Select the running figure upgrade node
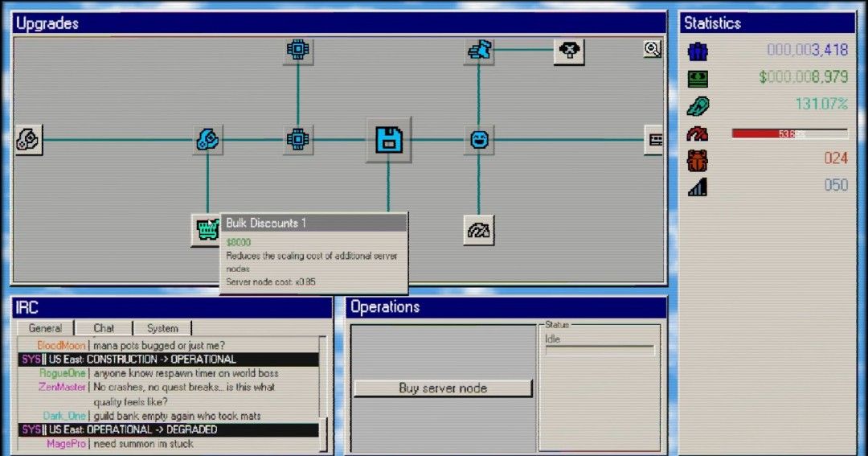The width and height of the screenshot is (868, 456). (479, 51)
